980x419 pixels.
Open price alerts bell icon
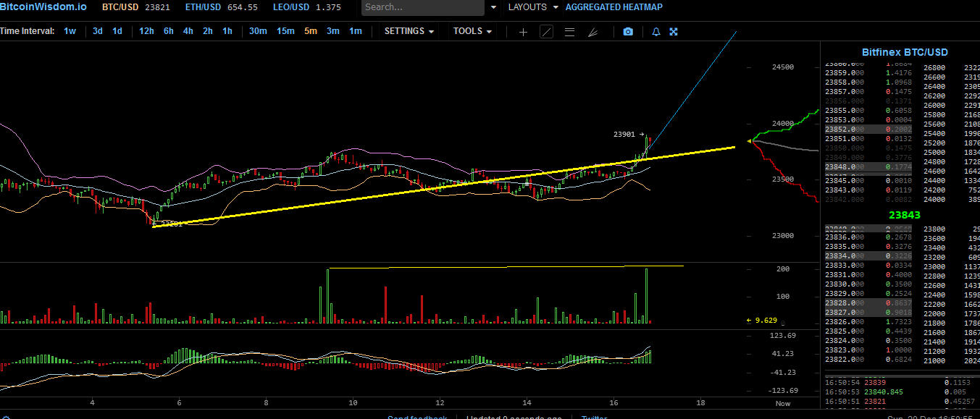(x=656, y=32)
